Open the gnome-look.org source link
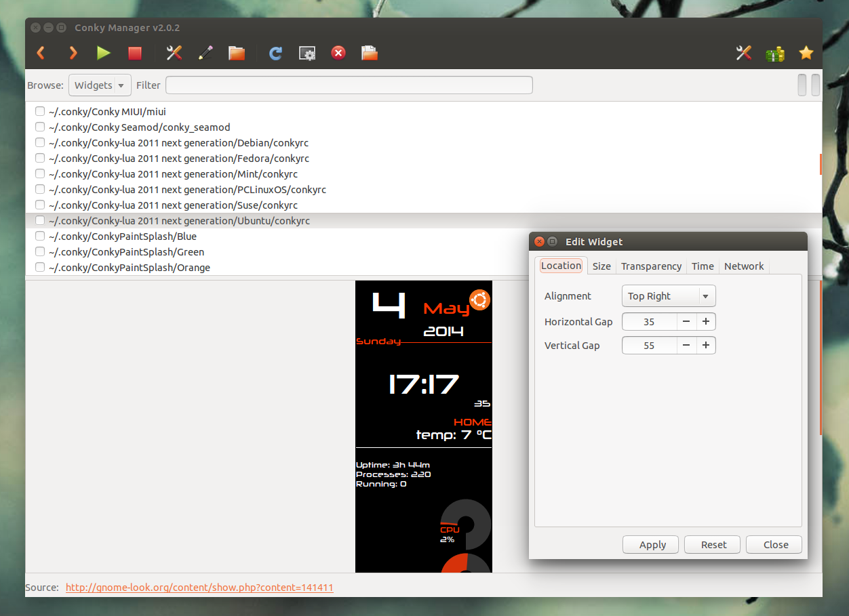 pyautogui.click(x=199, y=588)
